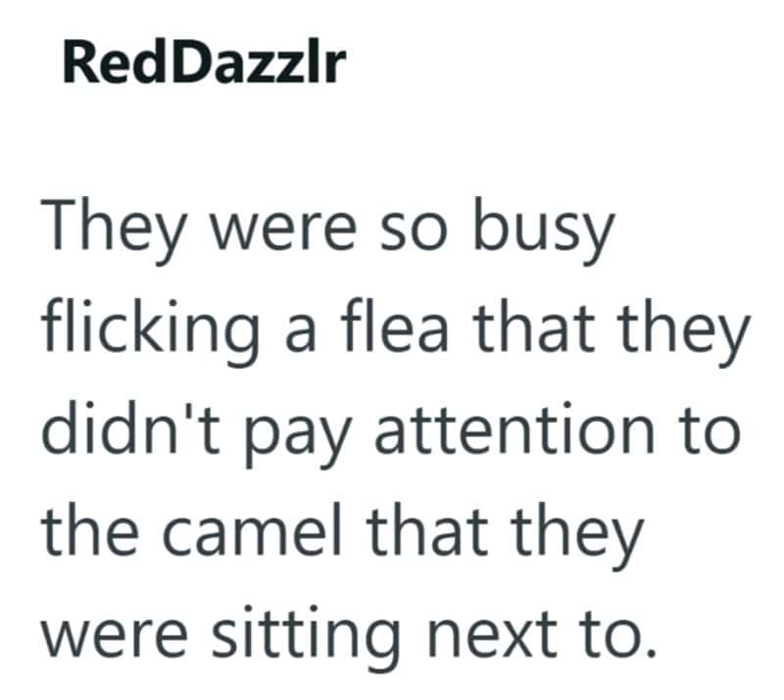784x700 pixels.
Task: Click the word "attention" in the comment
Action: 514,430
